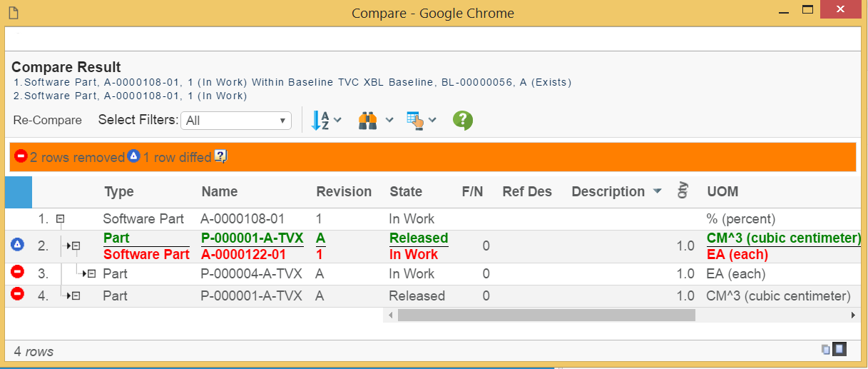Sort by the State column header

(406, 191)
